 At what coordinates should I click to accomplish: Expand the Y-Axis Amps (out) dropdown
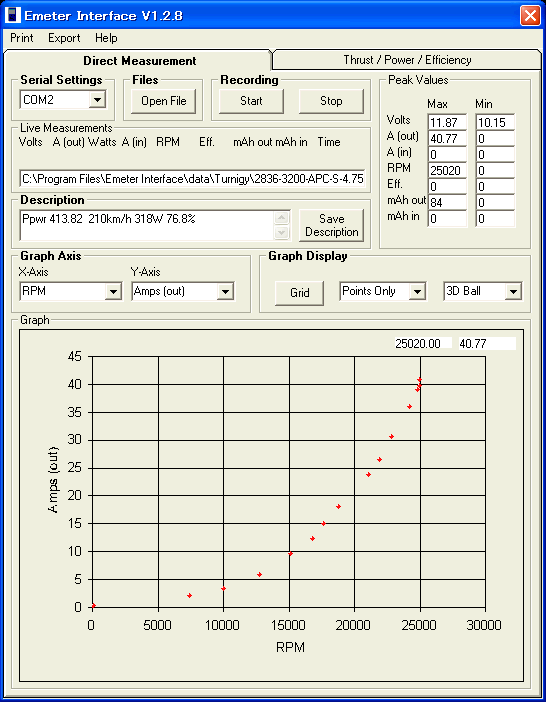(x=225, y=291)
